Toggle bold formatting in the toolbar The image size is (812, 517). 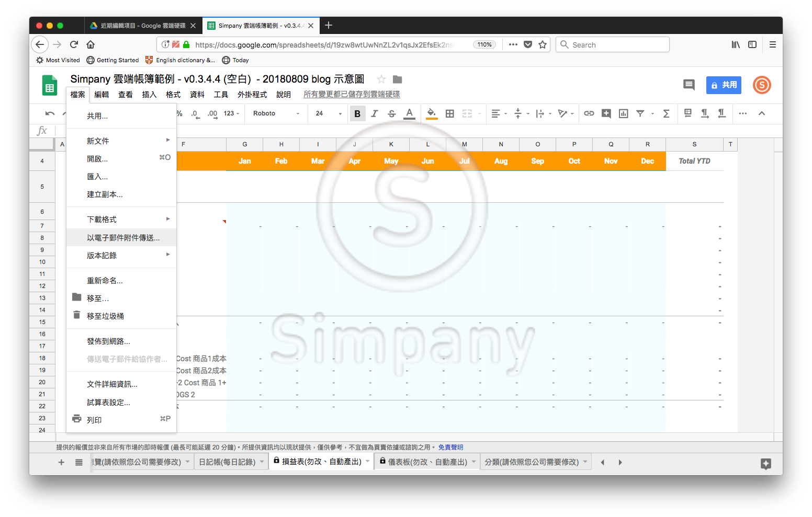[x=357, y=114]
